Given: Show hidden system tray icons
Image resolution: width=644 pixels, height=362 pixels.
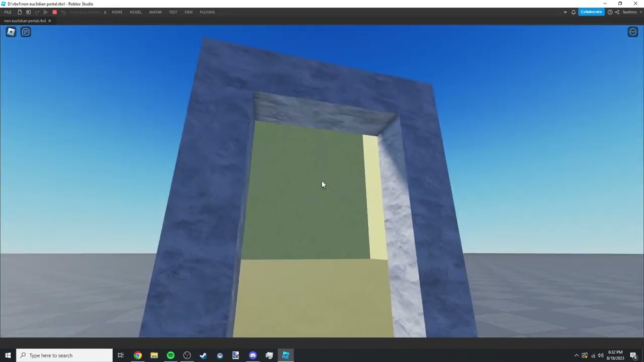Looking at the screenshot, I should pos(576,355).
